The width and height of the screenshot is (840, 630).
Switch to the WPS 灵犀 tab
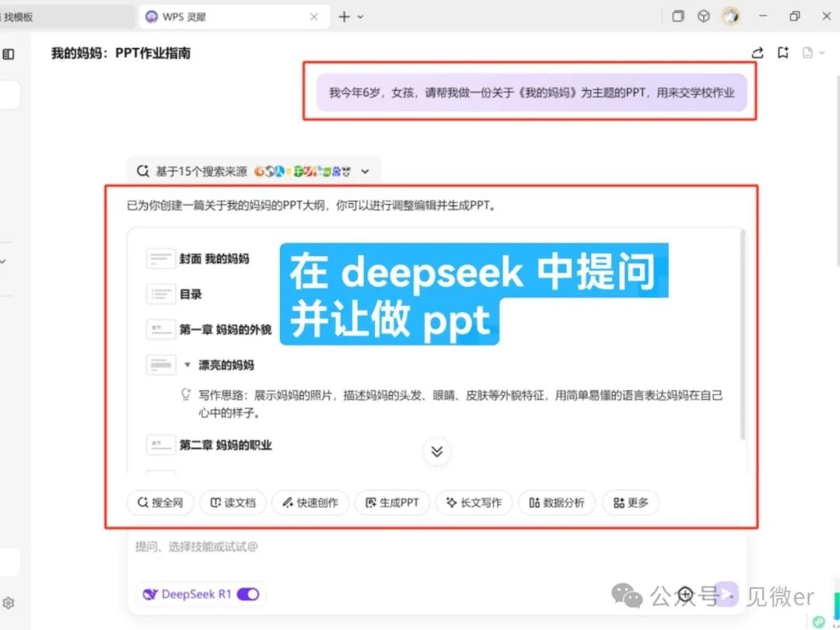(233, 17)
